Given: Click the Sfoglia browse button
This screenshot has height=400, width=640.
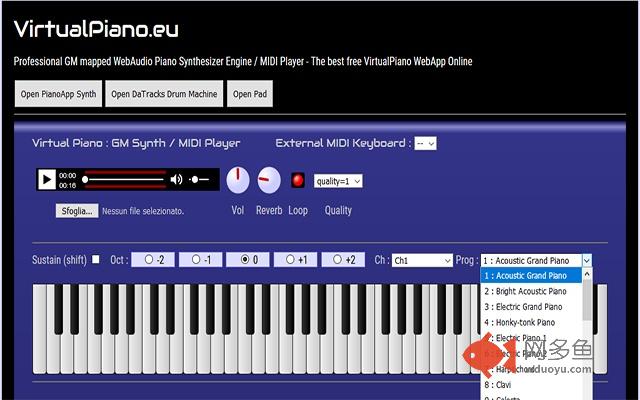Looking at the screenshot, I should click(x=77, y=211).
